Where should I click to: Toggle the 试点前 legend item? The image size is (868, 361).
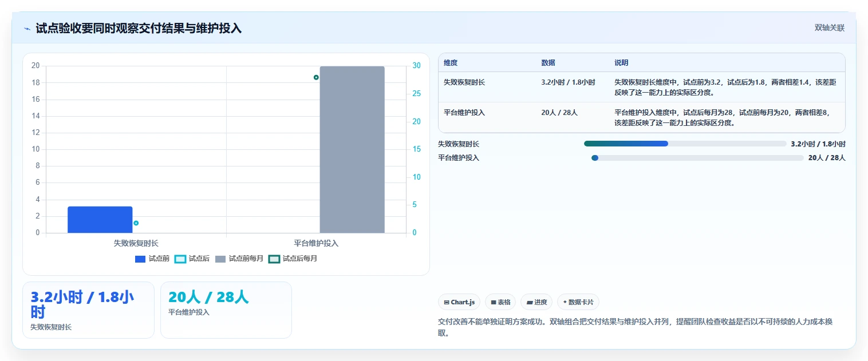coord(152,259)
